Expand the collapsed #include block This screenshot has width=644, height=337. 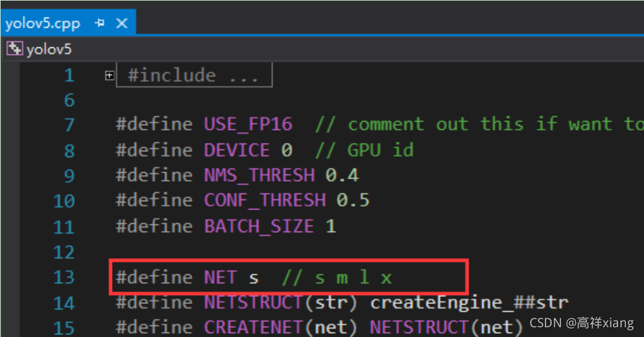[x=109, y=76]
